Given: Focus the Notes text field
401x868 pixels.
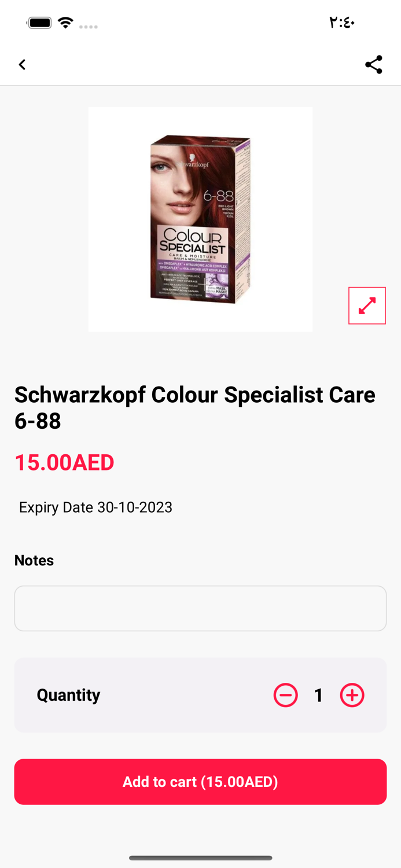Looking at the screenshot, I should (200, 608).
